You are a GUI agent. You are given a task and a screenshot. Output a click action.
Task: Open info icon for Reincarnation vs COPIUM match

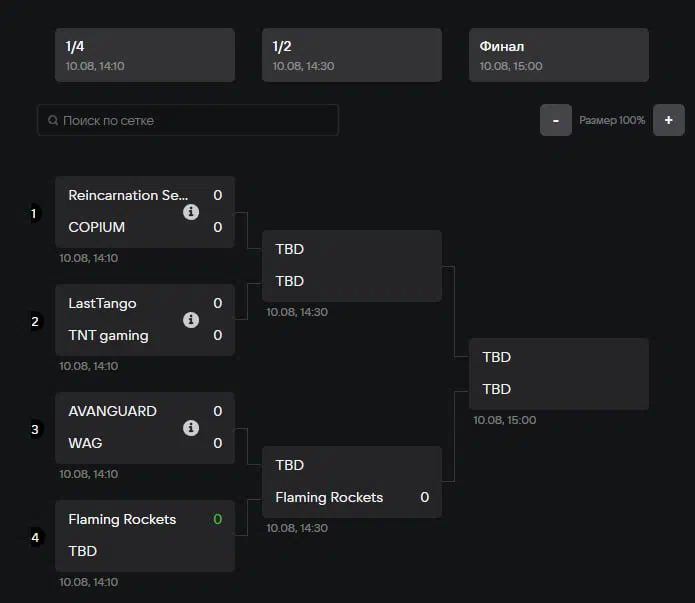tap(191, 212)
